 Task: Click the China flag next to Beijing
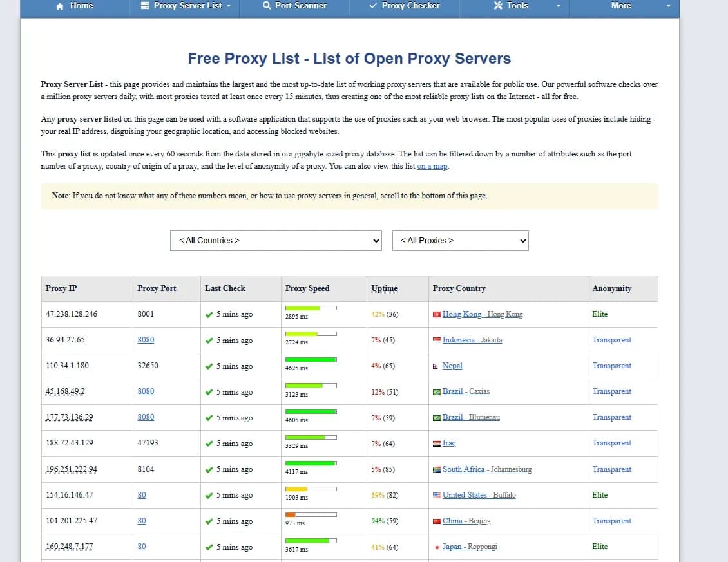[437, 521]
